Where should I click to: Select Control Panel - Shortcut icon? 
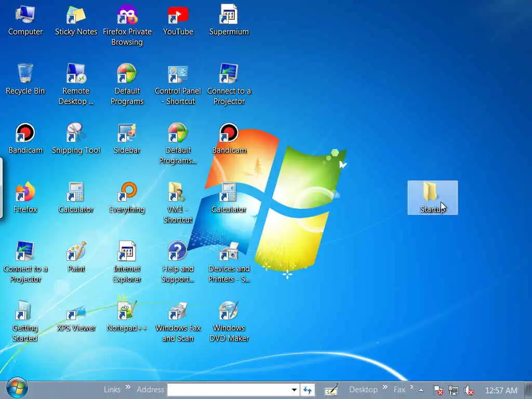(178, 84)
